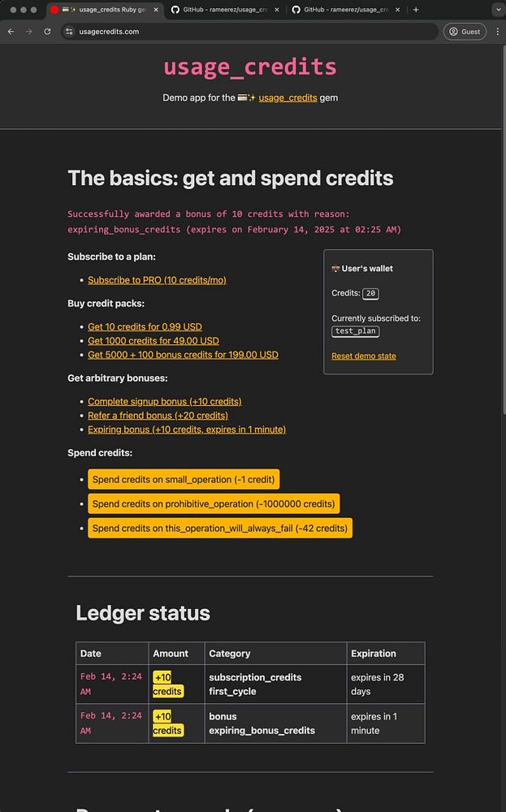Open the site information icon in the address bar
The height and width of the screenshot is (812, 506).
tap(69, 32)
